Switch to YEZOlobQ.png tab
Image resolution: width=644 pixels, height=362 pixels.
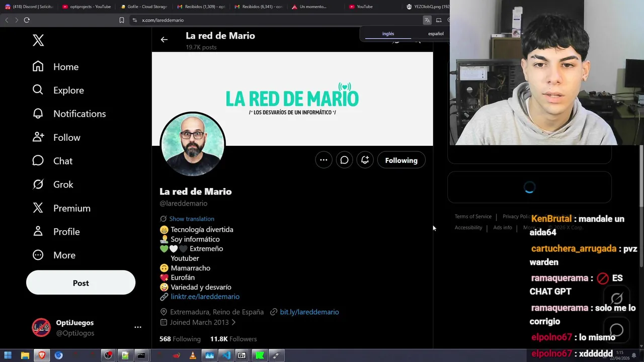click(x=428, y=7)
